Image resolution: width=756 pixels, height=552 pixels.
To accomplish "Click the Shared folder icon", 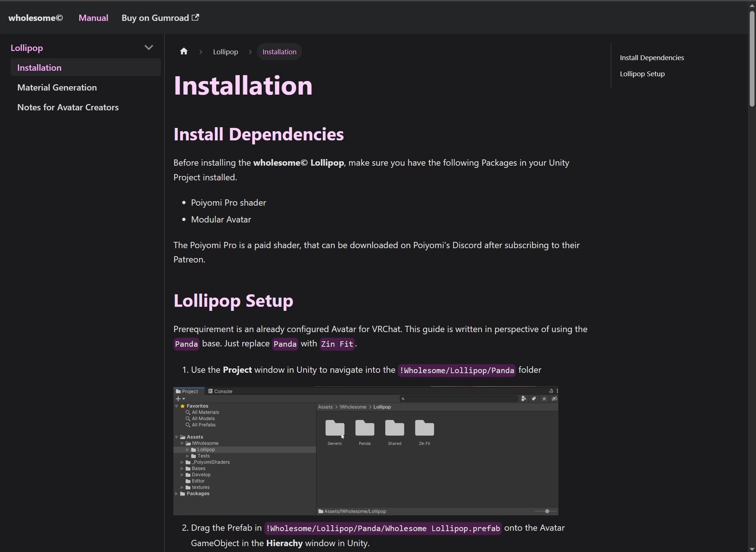I will (394, 428).
